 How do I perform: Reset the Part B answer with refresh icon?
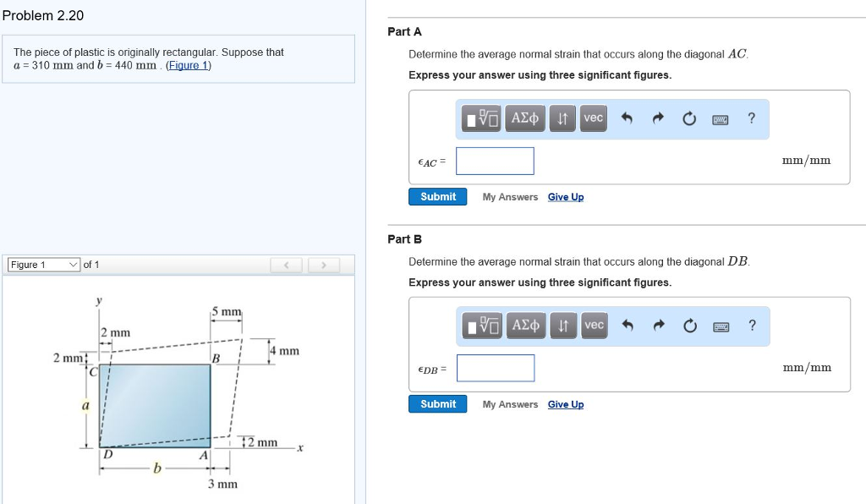pos(689,326)
